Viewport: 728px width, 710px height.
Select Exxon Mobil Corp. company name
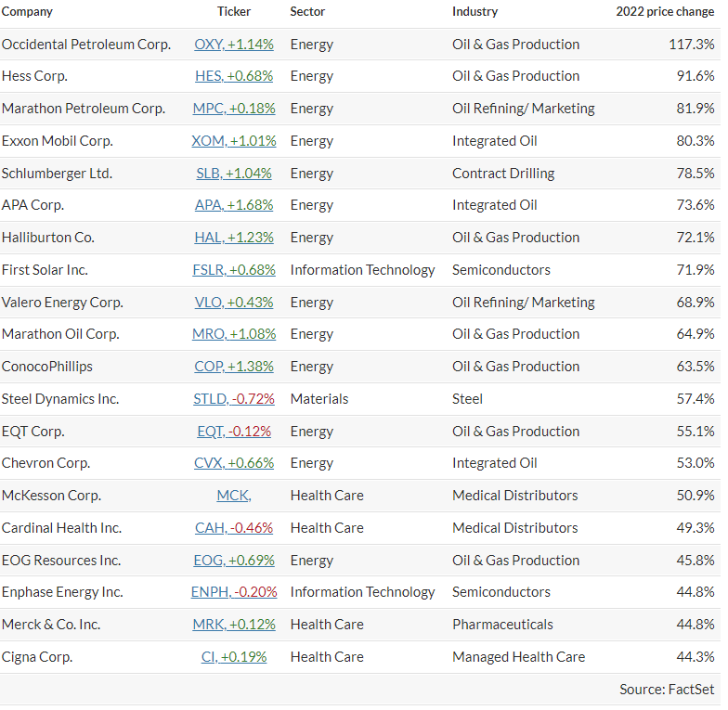pos(58,141)
